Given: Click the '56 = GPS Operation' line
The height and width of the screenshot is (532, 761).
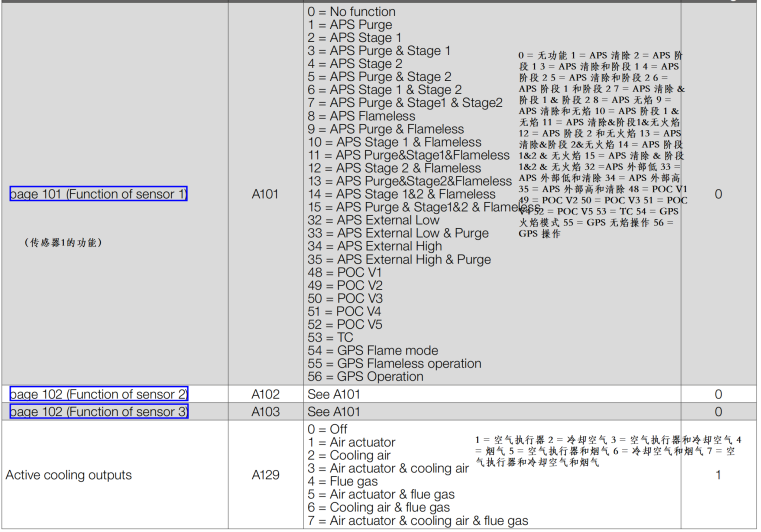Looking at the screenshot, I should point(365,377).
